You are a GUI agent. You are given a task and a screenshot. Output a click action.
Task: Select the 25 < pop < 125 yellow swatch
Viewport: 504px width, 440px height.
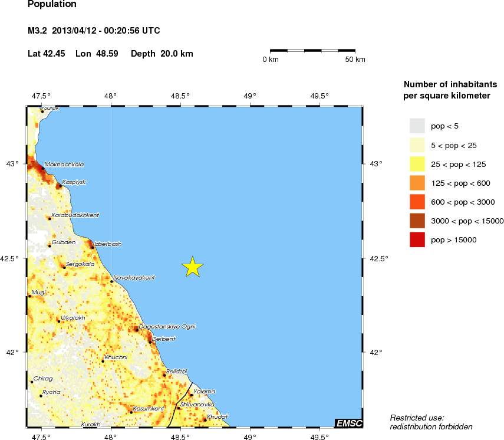coord(417,164)
